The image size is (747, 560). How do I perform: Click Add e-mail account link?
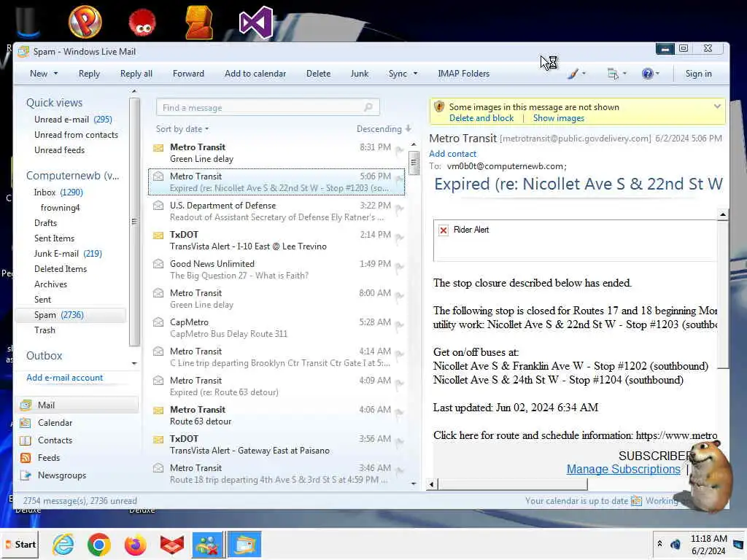(x=64, y=378)
